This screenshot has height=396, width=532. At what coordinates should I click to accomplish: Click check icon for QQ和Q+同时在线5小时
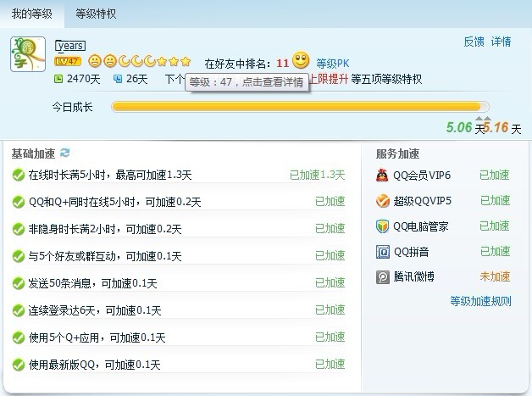(19, 203)
